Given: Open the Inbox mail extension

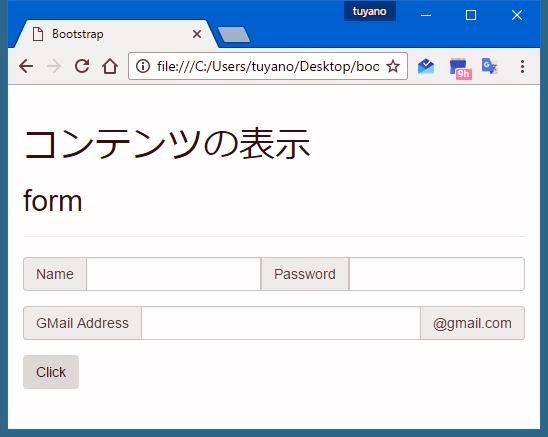Looking at the screenshot, I should (x=426, y=66).
